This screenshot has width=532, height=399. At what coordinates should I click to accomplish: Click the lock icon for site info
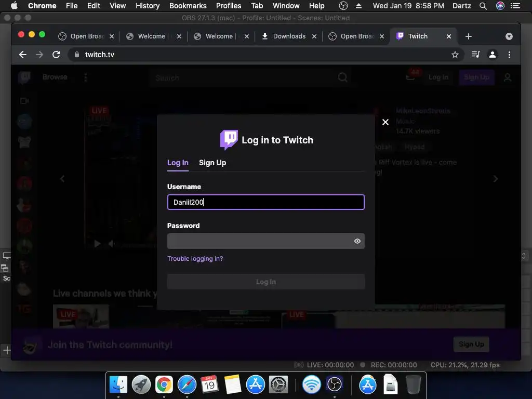[x=77, y=55]
